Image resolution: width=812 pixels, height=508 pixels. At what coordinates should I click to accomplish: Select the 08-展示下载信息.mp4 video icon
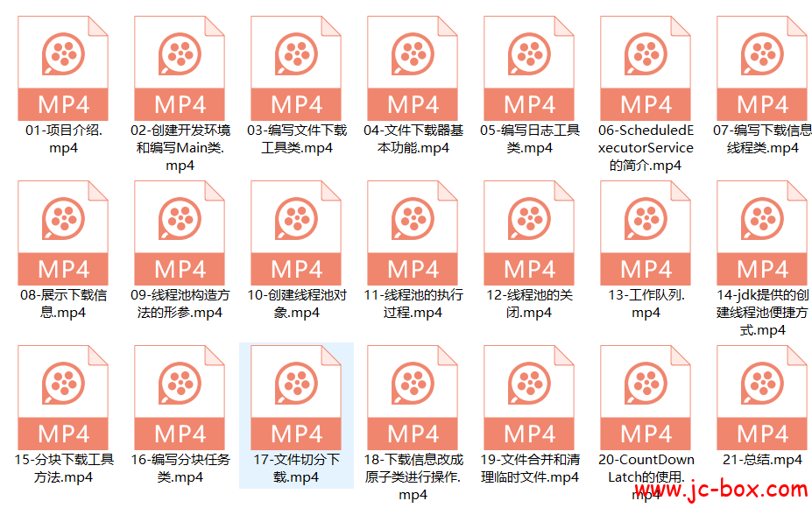[63, 233]
